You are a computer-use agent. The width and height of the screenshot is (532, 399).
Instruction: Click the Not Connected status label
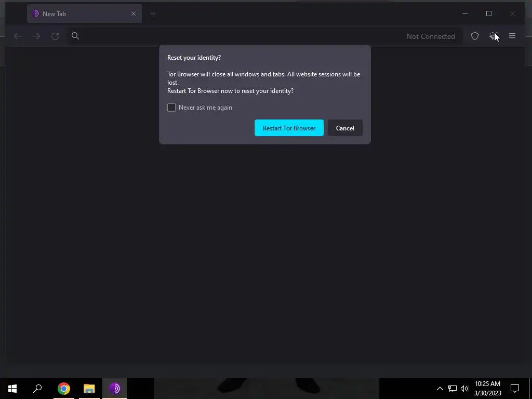pyautogui.click(x=431, y=36)
